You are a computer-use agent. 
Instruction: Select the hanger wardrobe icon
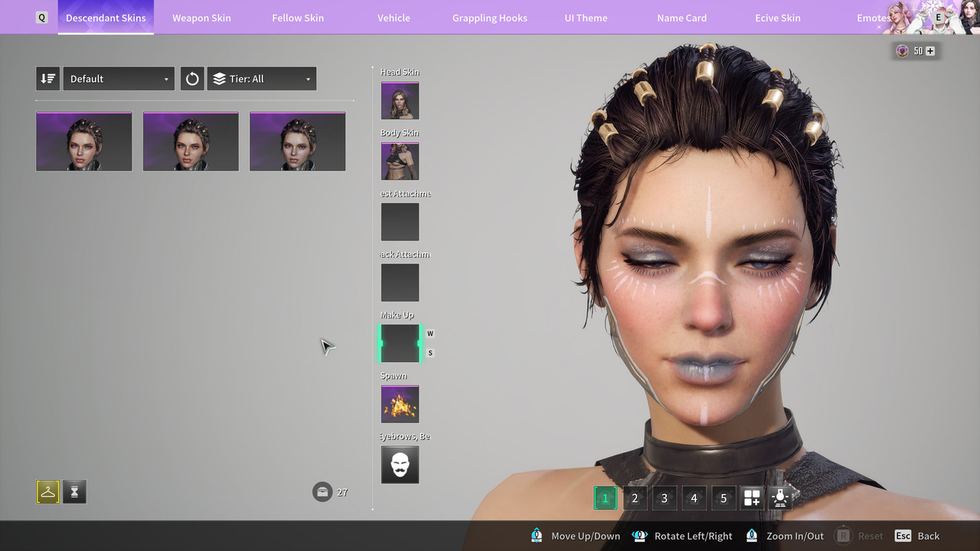tap(47, 492)
